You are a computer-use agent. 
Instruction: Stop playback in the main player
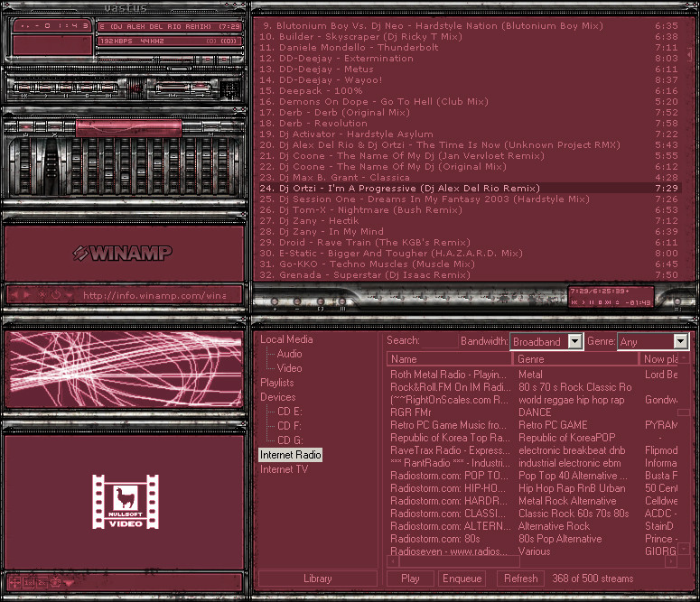[x=87, y=88]
